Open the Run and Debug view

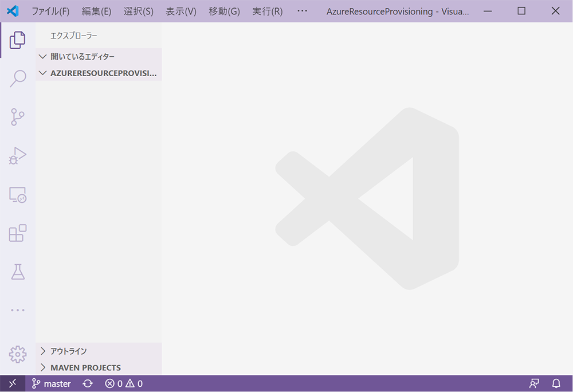coord(18,156)
